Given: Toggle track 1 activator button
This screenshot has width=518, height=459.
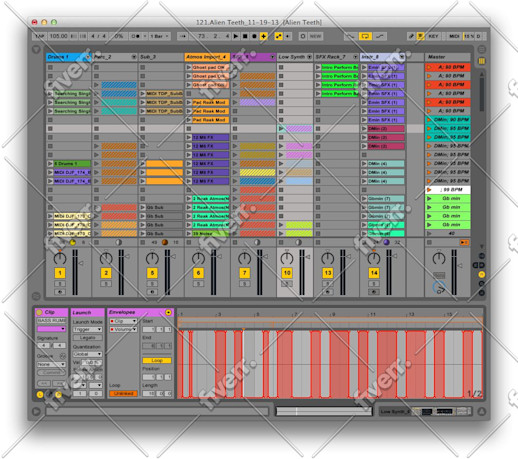Looking at the screenshot, I should (60, 273).
